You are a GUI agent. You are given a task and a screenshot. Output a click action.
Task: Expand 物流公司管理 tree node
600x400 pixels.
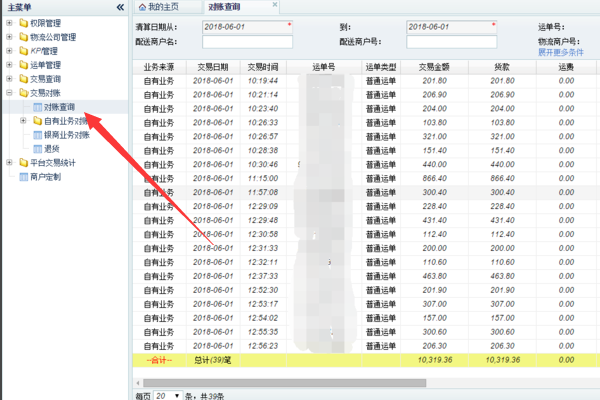[x=10, y=37]
